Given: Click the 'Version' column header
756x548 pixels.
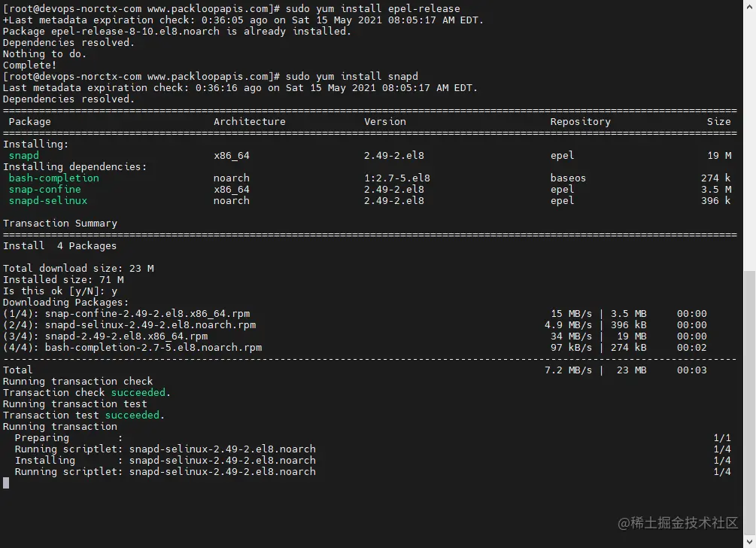Looking at the screenshot, I should (384, 121).
